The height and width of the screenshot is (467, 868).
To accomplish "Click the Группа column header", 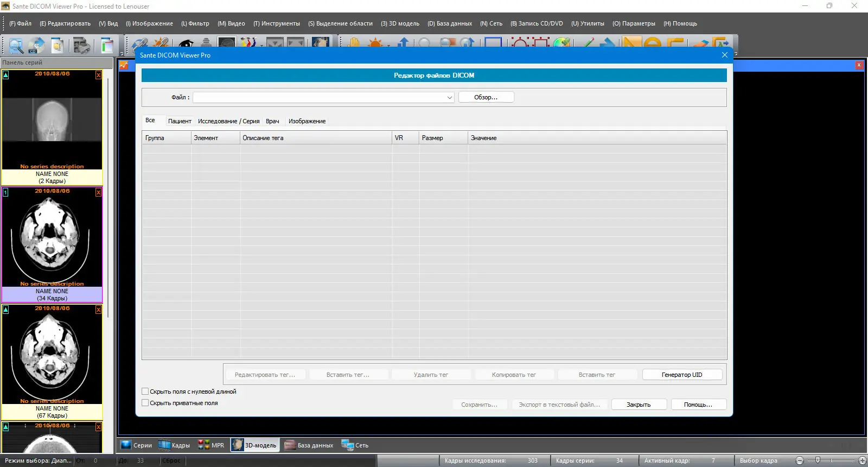I will tap(167, 138).
